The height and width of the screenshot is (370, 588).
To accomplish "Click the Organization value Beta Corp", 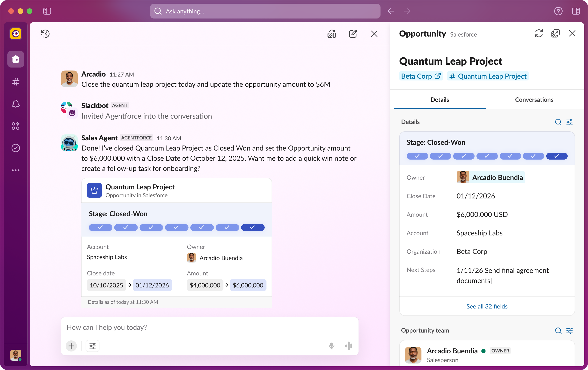I will click(472, 252).
